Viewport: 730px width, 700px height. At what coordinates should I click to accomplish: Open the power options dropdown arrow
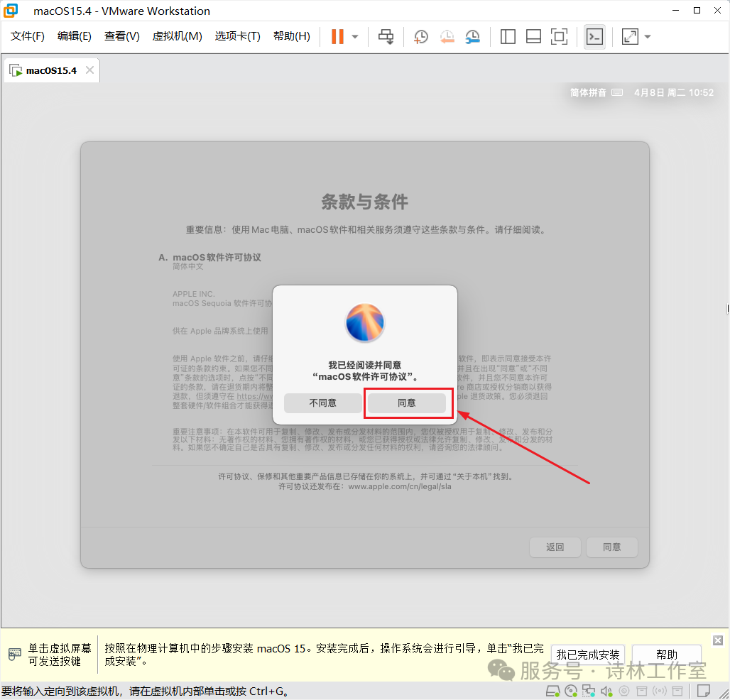coord(355,37)
